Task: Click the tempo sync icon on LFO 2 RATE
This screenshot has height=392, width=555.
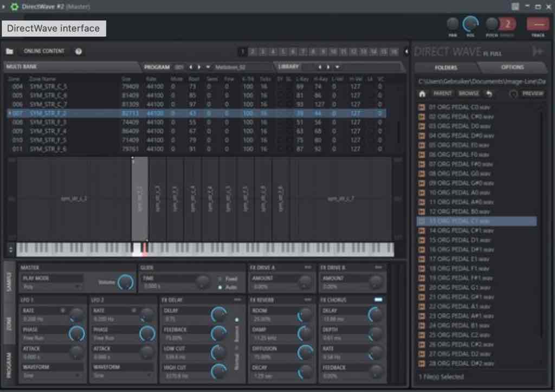Action: click(x=134, y=311)
